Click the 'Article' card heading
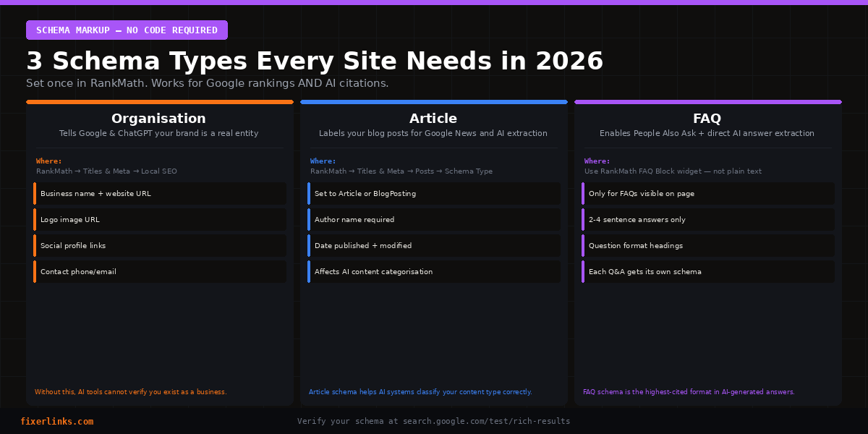This screenshot has height=434, width=868. 433,119
